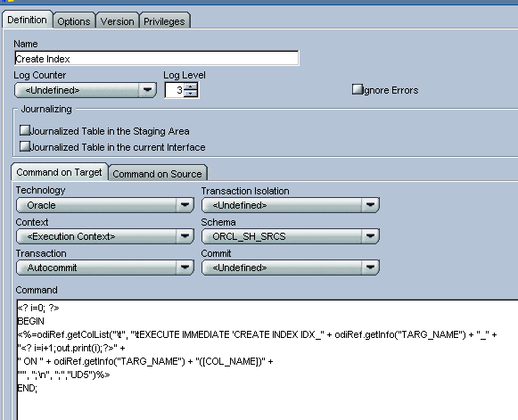Open the Schema dropdown showing ORCL_SH_SRCS
The image size is (518, 420).
(x=291, y=236)
